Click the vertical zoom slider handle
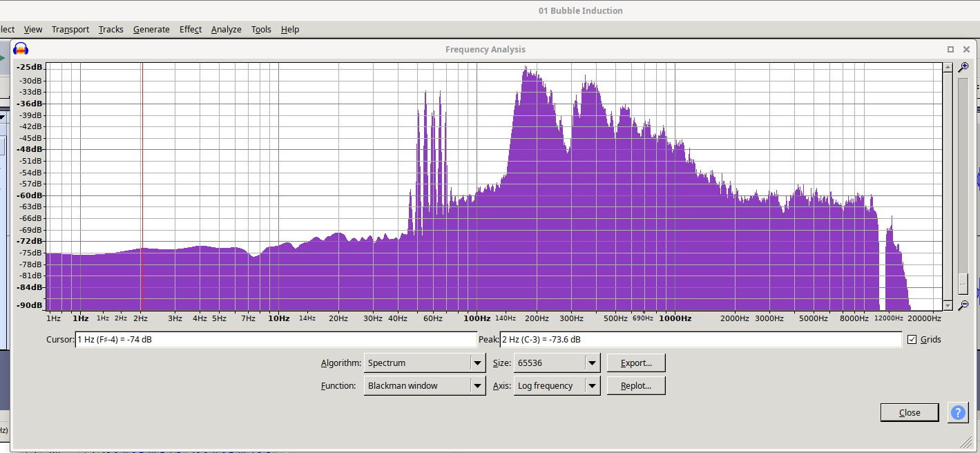This screenshot has width=980, height=453. 963,283
